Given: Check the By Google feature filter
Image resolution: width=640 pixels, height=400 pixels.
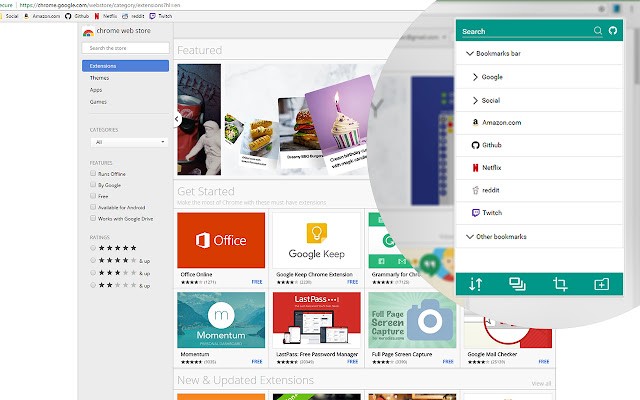Looking at the screenshot, I should click(93, 185).
